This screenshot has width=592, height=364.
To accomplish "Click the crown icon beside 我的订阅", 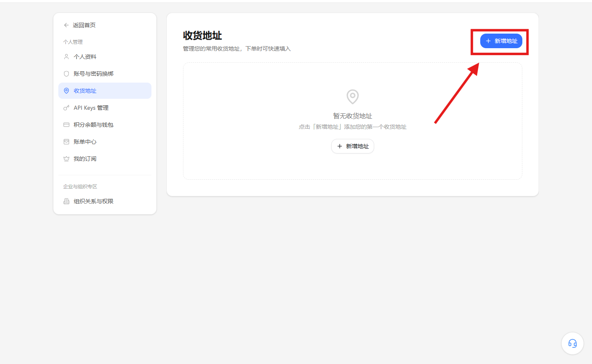I will pyautogui.click(x=66, y=159).
